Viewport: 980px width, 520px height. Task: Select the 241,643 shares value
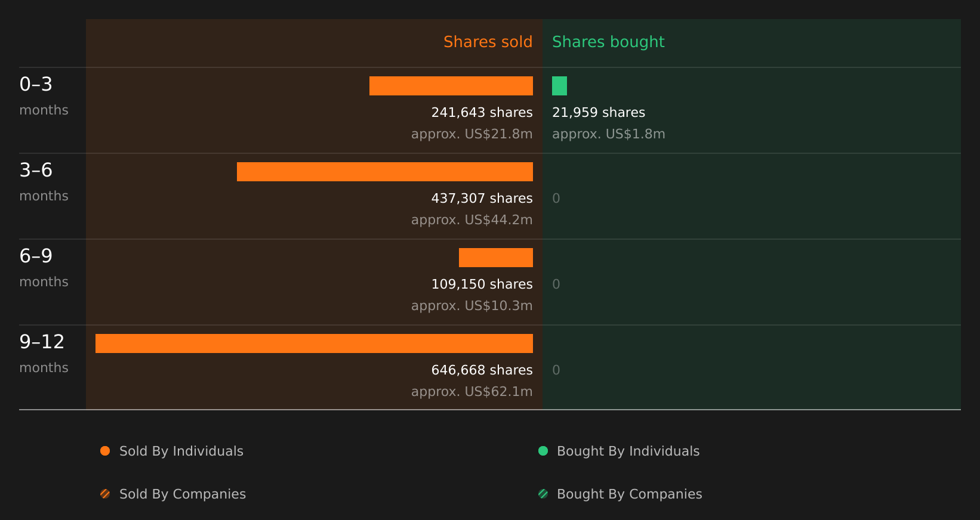pyautogui.click(x=482, y=113)
